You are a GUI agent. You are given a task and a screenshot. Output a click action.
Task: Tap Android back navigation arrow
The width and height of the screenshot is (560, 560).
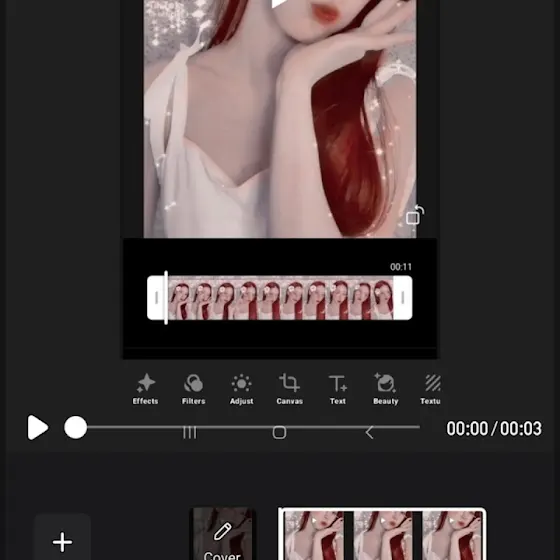370,432
